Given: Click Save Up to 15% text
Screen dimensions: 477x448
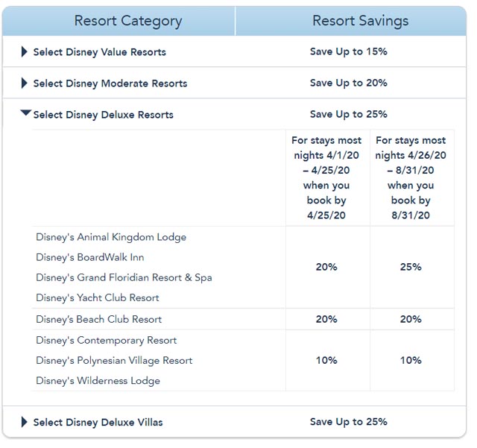Looking at the screenshot, I should (349, 51).
